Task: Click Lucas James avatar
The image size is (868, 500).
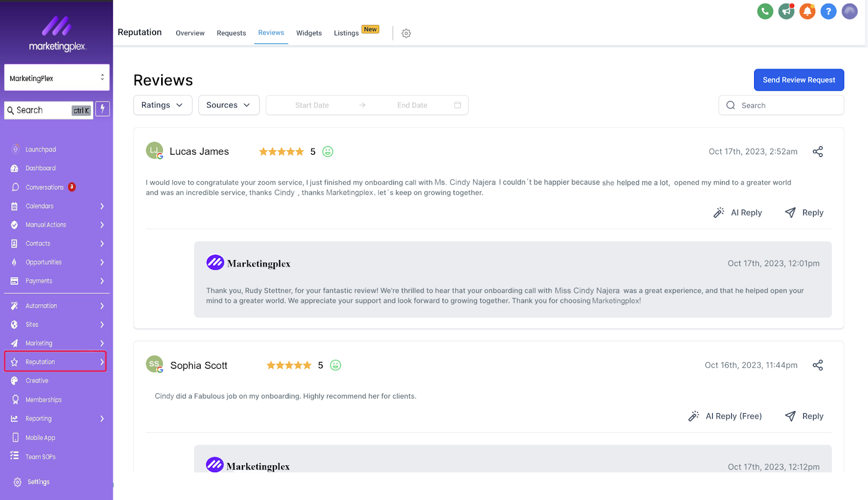Action: click(x=154, y=150)
